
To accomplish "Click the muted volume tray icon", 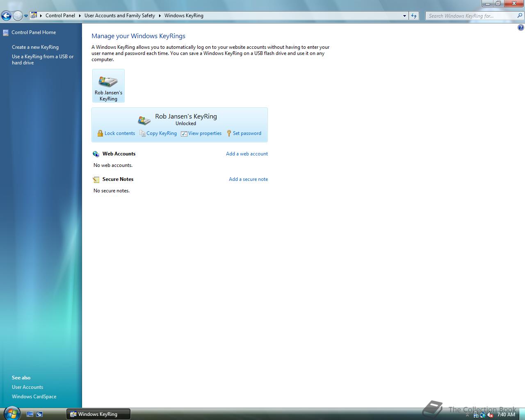I will pyautogui.click(x=490, y=415).
